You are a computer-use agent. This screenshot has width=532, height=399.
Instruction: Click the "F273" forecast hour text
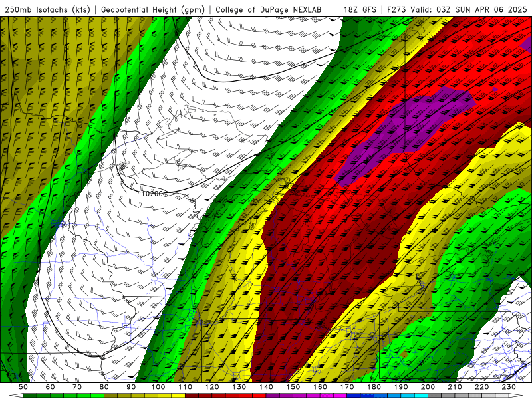[397, 10]
